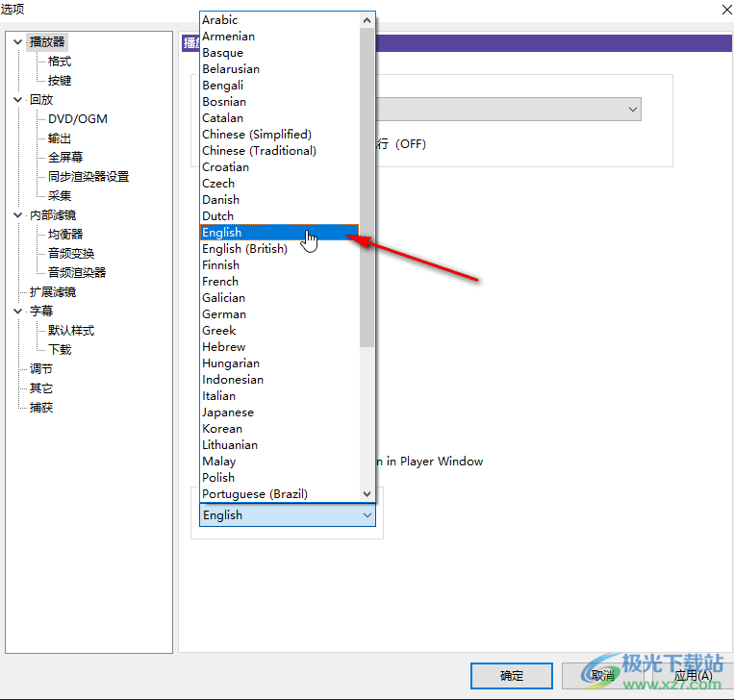This screenshot has width=734, height=700.
Task: Choose Basque in the dropdown list
Action: point(280,53)
